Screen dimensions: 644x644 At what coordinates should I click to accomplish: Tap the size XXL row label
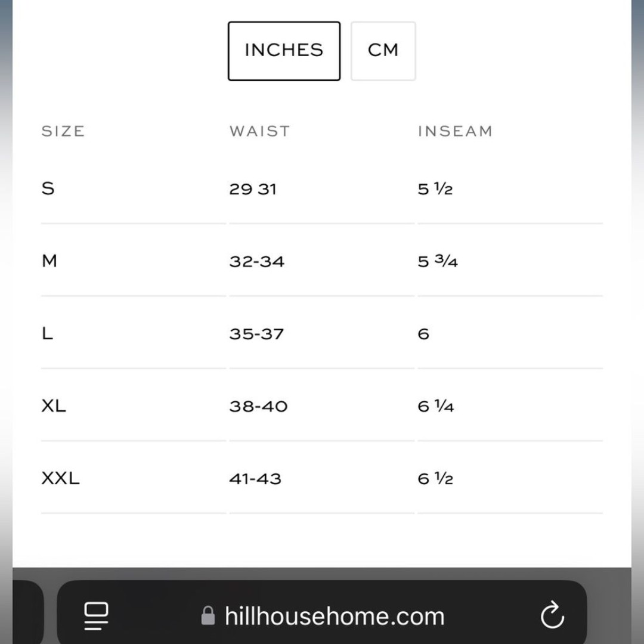(x=60, y=478)
